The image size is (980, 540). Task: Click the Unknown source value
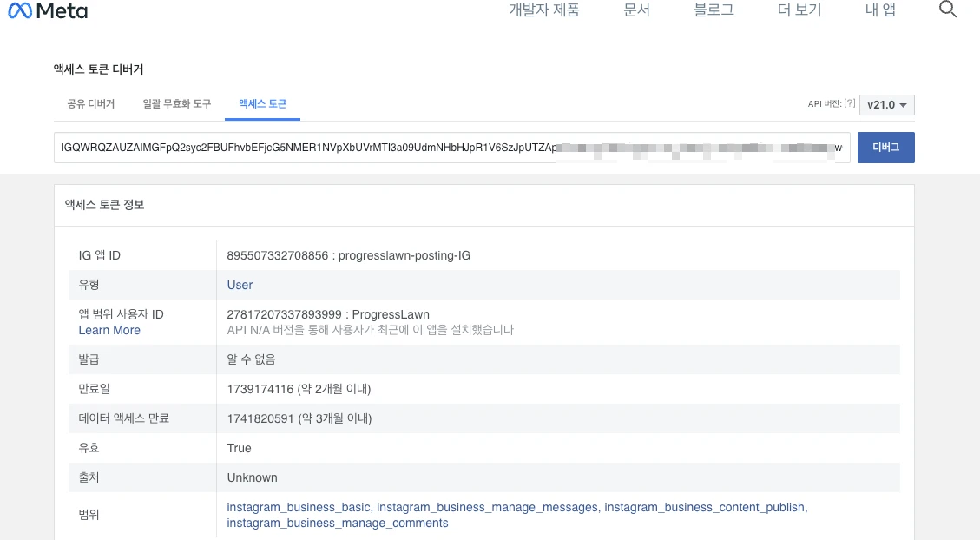point(252,477)
